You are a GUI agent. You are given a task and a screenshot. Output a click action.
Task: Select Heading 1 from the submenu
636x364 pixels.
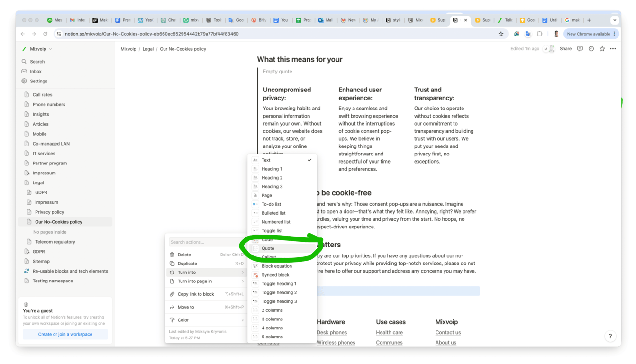tap(282, 169)
